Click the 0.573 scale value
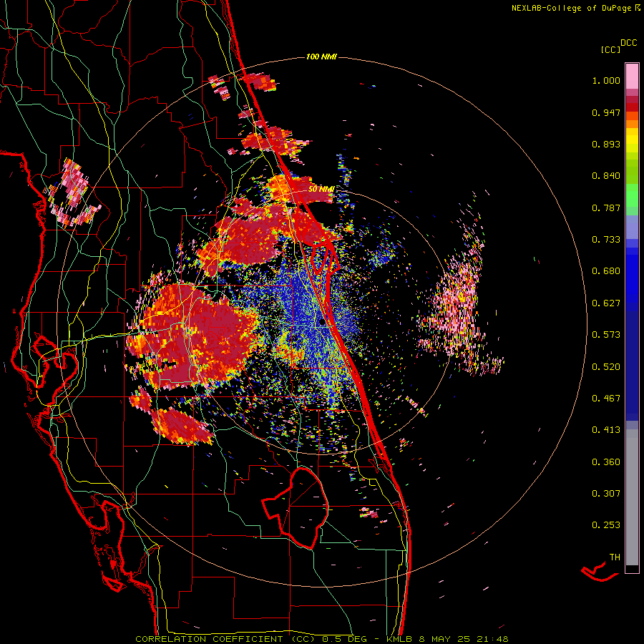 [x=606, y=335]
